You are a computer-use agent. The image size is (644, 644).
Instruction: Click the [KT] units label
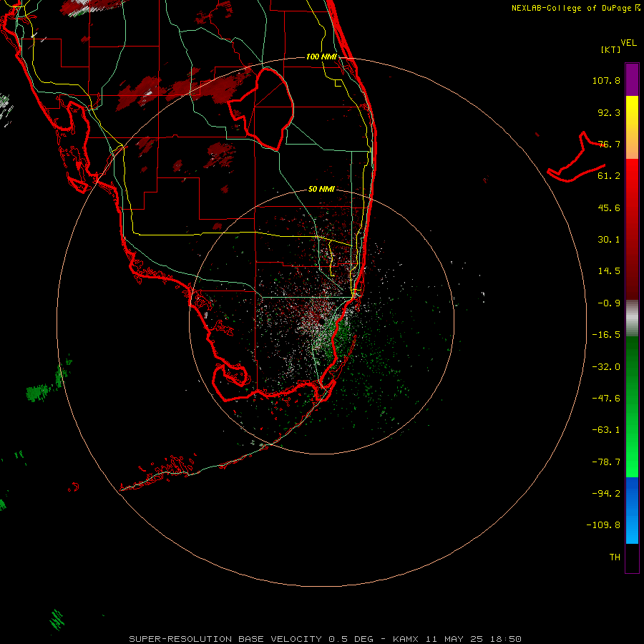pos(611,49)
